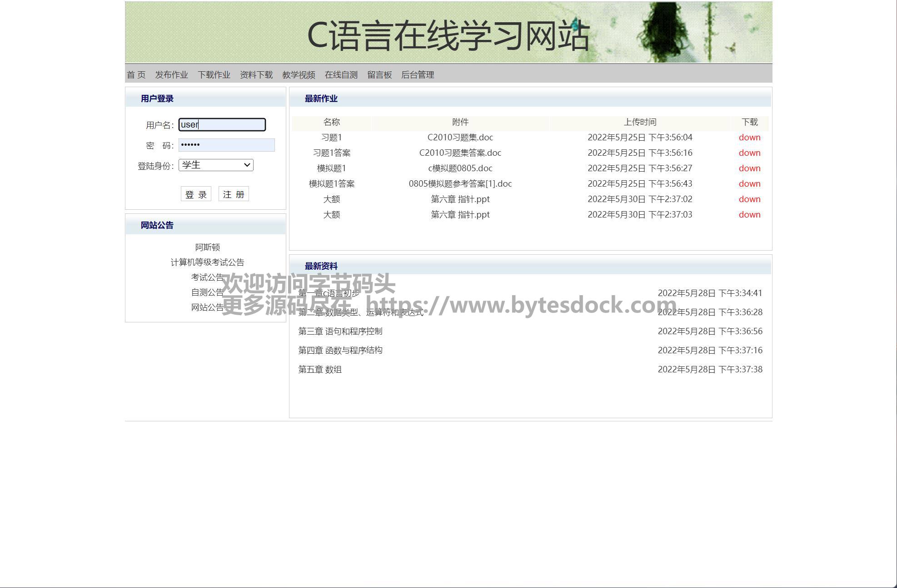Open 第五章 数组 resource link
The width and height of the screenshot is (897, 588).
click(319, 370)
